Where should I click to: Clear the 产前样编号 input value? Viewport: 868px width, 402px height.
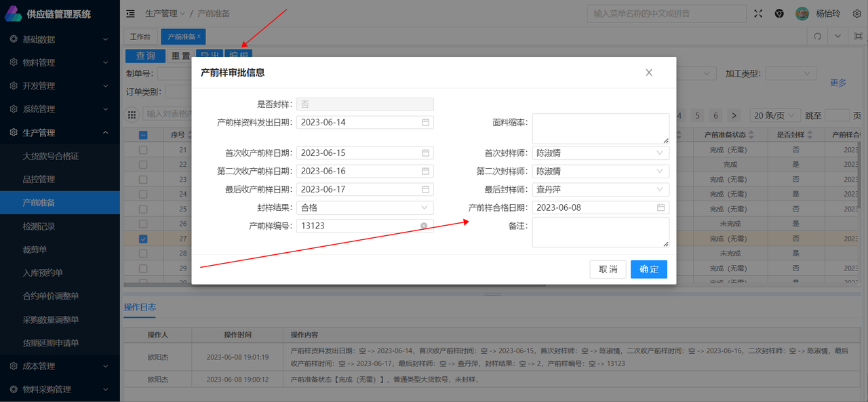(424, 226)
